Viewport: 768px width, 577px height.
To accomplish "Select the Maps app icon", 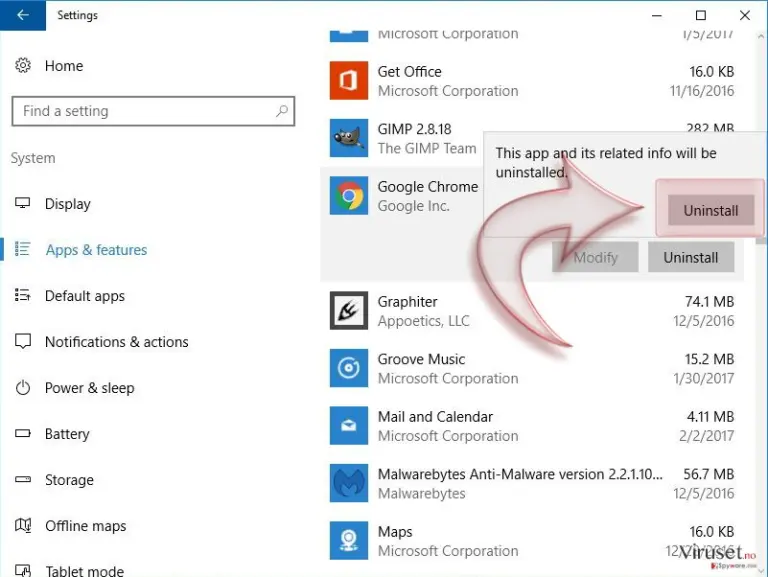I will click(349, 540).
